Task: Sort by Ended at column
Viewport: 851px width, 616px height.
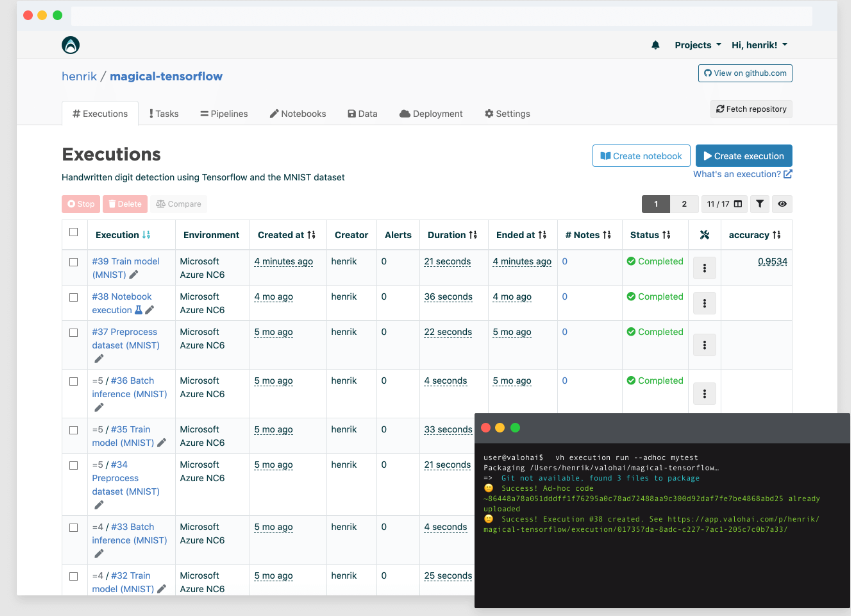Action: pos(521,235)
